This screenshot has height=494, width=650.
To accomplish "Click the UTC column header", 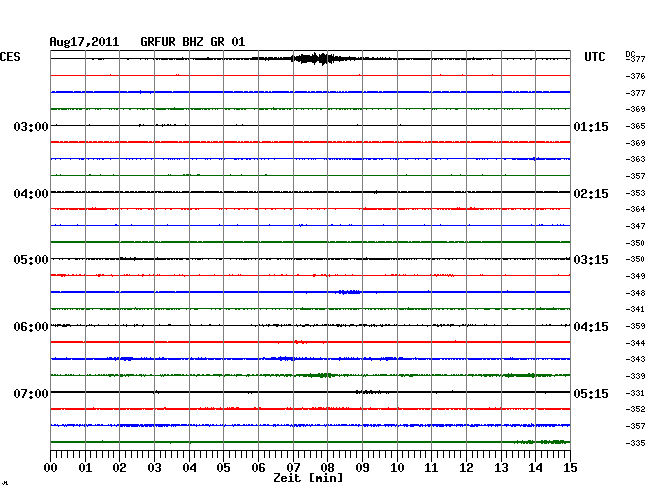I will (594, 57).
